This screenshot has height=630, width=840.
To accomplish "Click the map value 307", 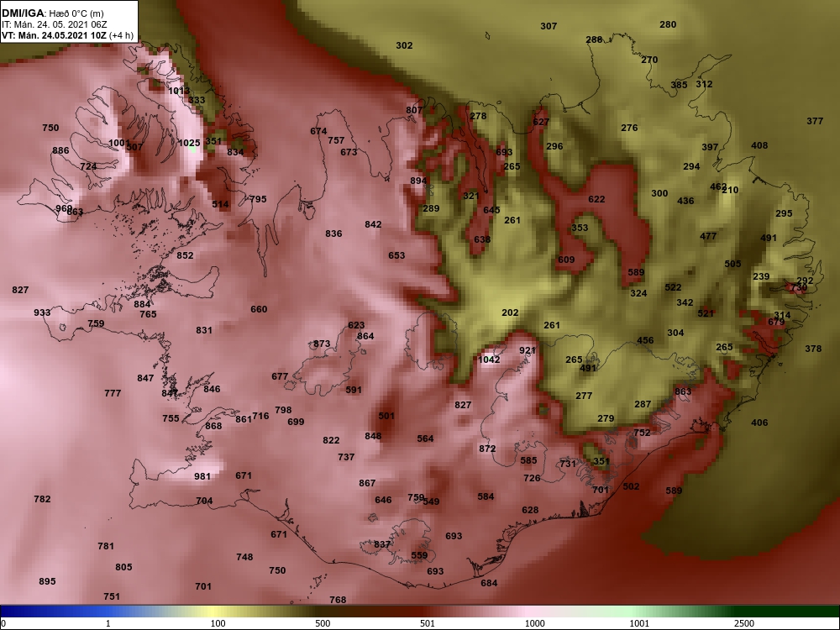I will coord(549,26).
